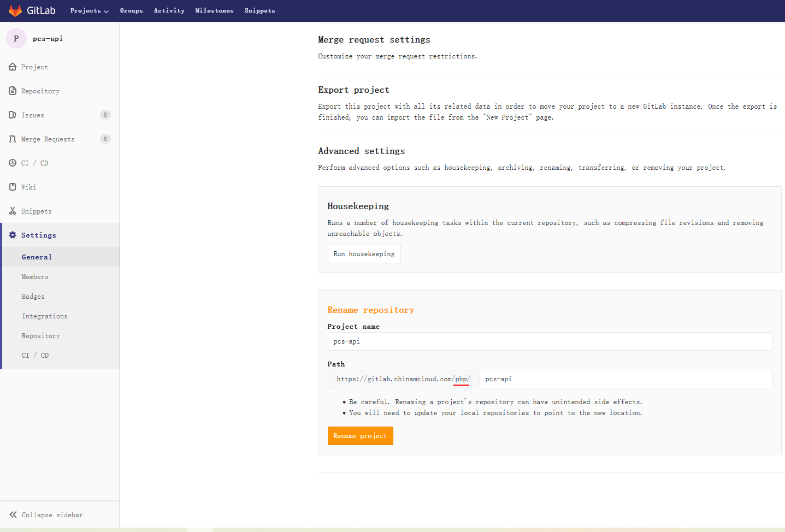This screenshot has height=532, width=785.
Task: Open Issues via its sidebar icon
Action: coord(13,115)
